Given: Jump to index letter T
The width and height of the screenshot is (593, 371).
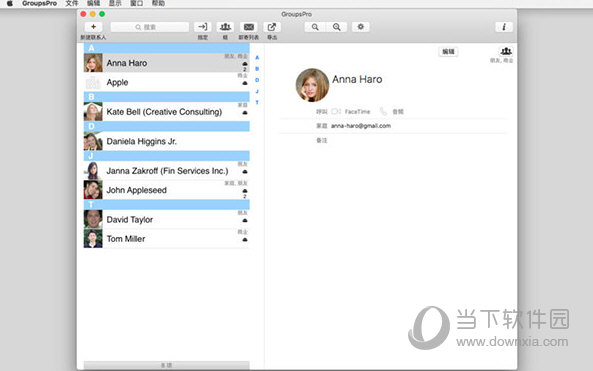Looking at the screenshot, I should (257, 102).
